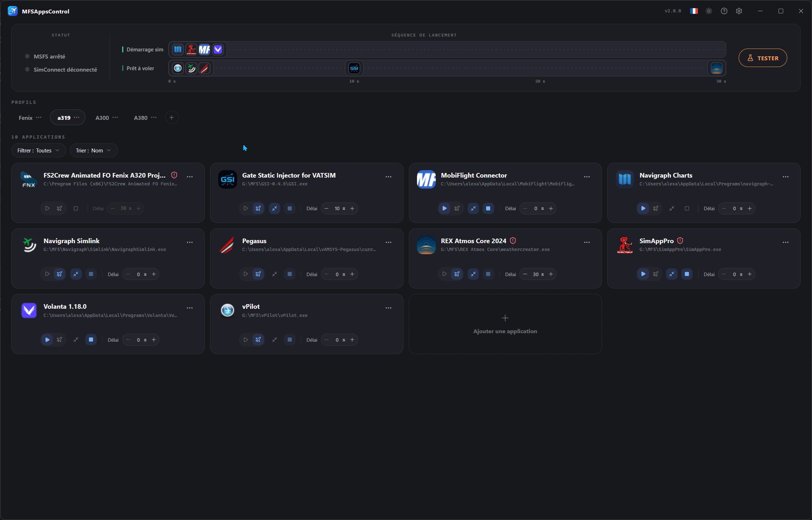This screenshot has height=520, width=812.
Task: Click the REX Atmos Core warning shield icon
Action: [513, 241]
